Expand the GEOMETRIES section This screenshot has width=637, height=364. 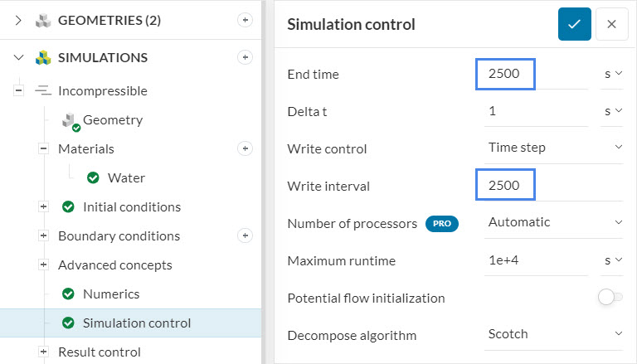pos(19,20)
